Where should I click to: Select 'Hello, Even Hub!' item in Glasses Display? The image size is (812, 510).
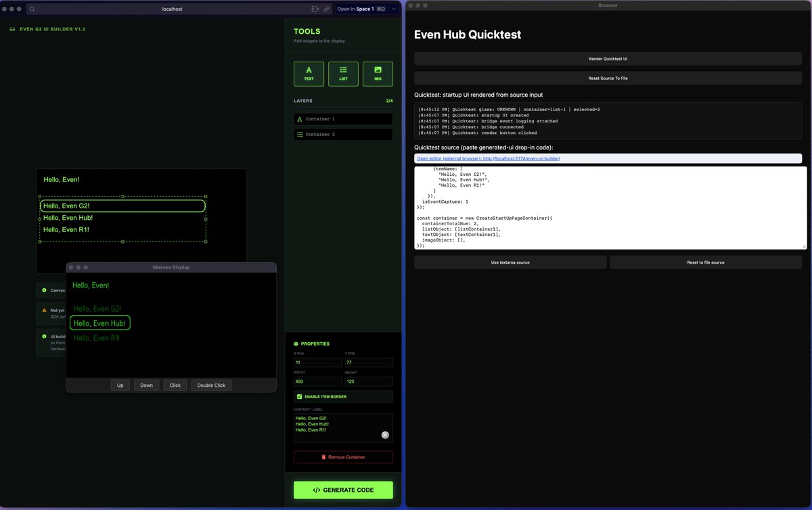click(x=100, y=323)
